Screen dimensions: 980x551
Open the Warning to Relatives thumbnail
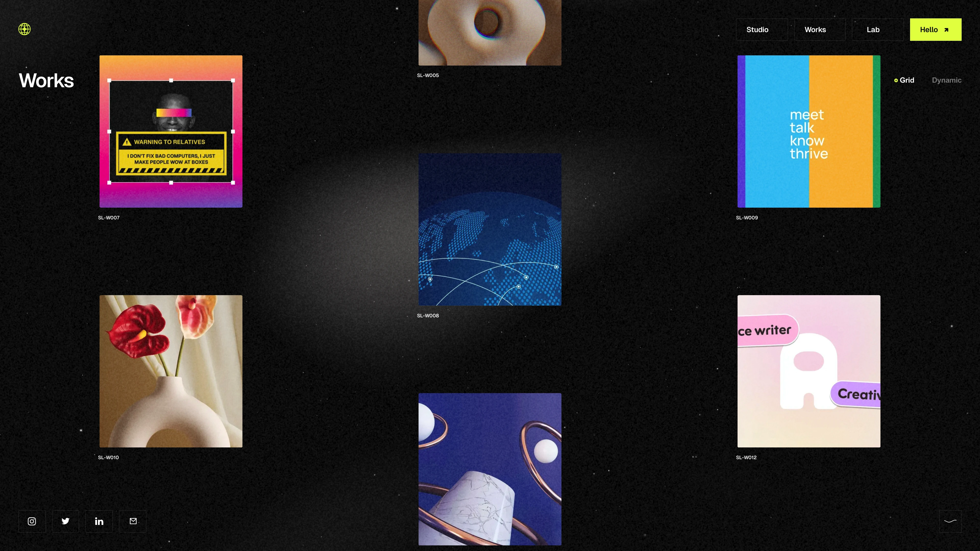pos(171,132)
